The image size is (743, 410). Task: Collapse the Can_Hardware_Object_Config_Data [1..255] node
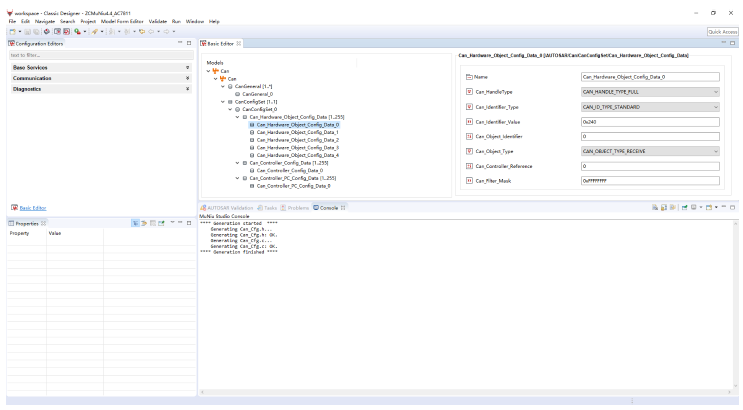click(238, 117)
